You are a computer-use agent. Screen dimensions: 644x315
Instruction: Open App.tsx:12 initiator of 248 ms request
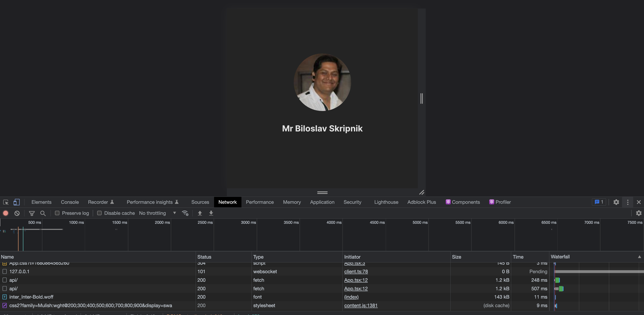[356, 280]
